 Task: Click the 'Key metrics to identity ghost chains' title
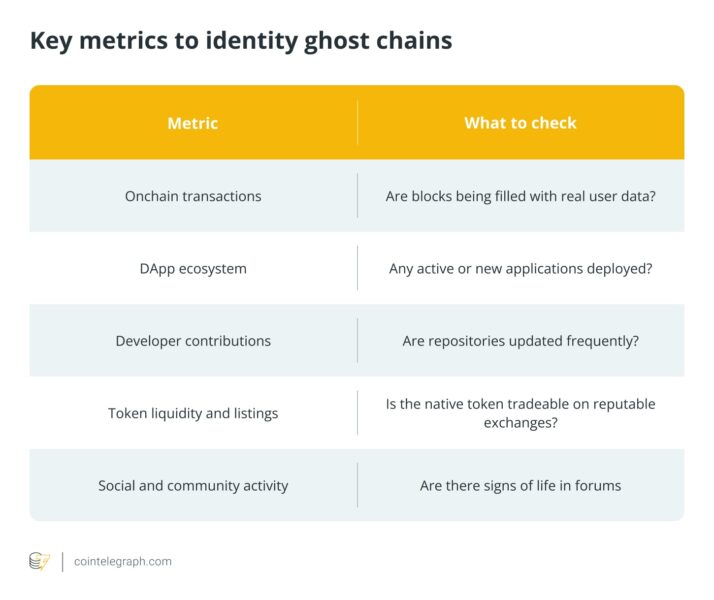[240, 41]
